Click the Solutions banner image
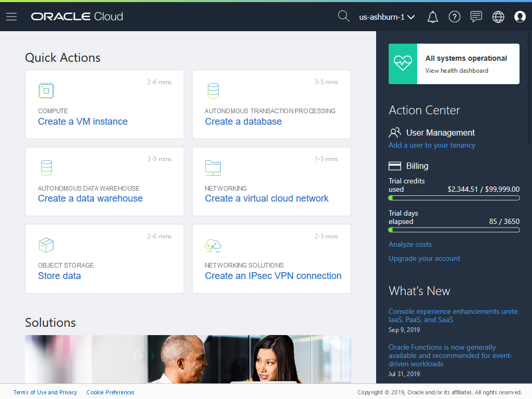The width and height of the screenshot is (532, 399). (188, 360)
